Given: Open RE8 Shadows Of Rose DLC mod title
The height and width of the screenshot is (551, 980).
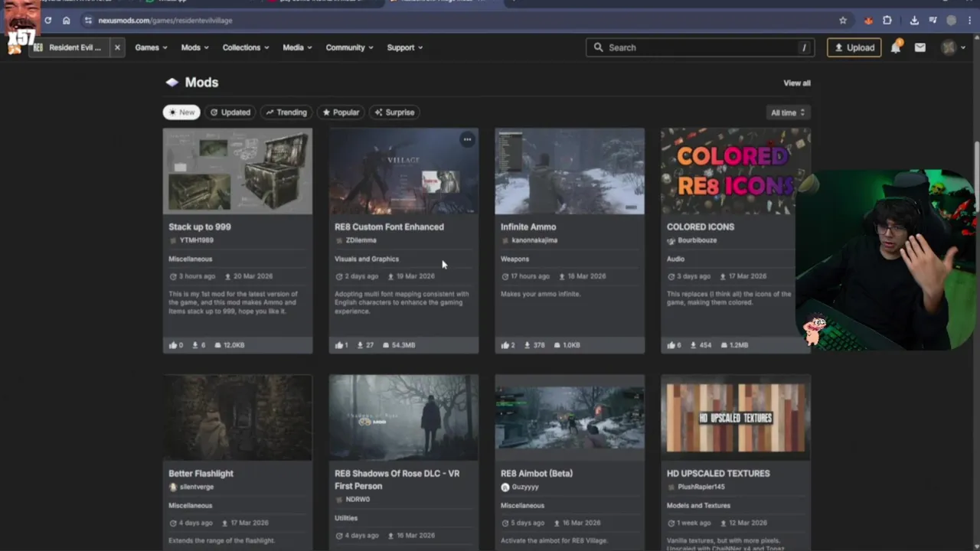Looking at the screenshot, I should [397, 480].
